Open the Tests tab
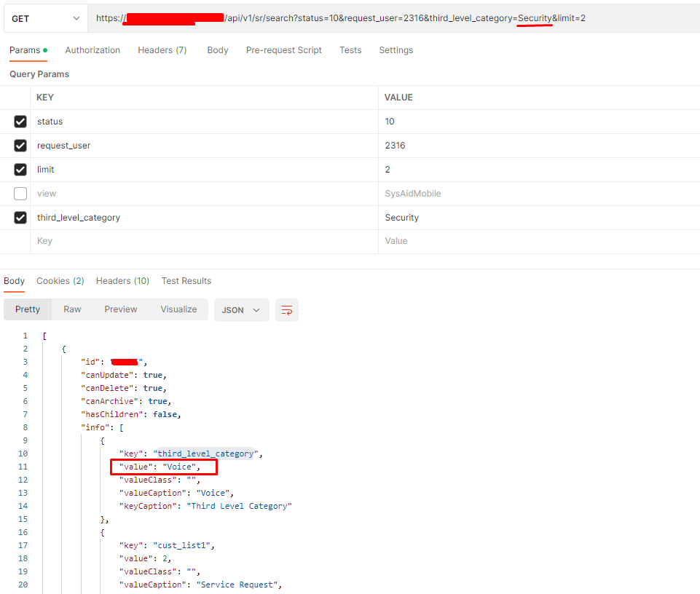The height and width of the screenshot is (594, 700). [x=350, y=50]
